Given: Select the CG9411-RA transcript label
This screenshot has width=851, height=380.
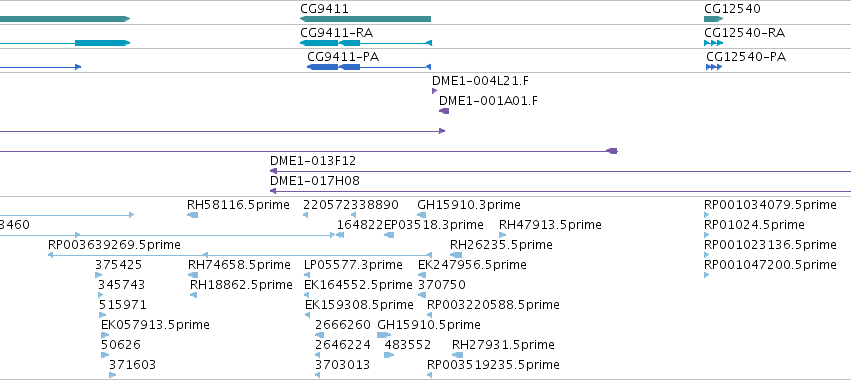Looking at the screenshot, I should pyautogui.click(x=336, y=33).
